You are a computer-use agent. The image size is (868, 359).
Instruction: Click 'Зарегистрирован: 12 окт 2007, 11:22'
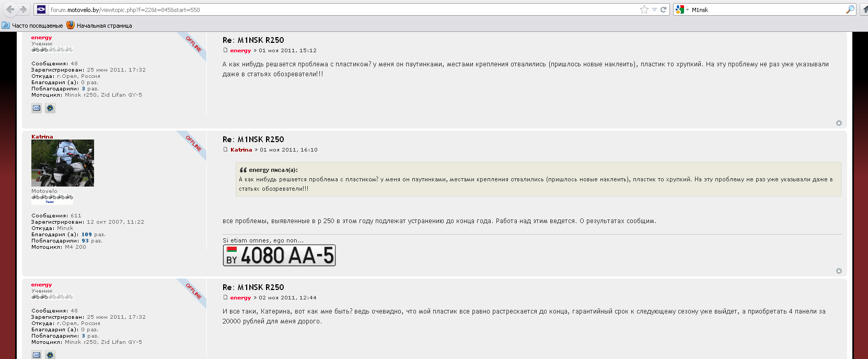coord(88,222)
